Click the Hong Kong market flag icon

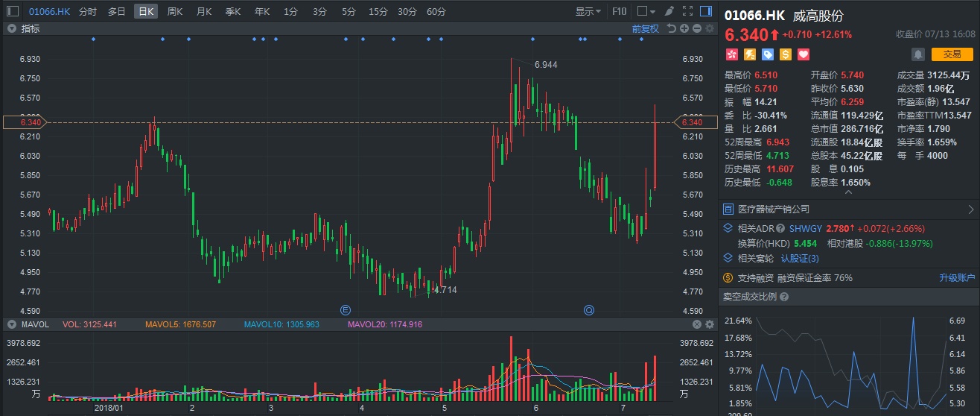pos(731,54)
